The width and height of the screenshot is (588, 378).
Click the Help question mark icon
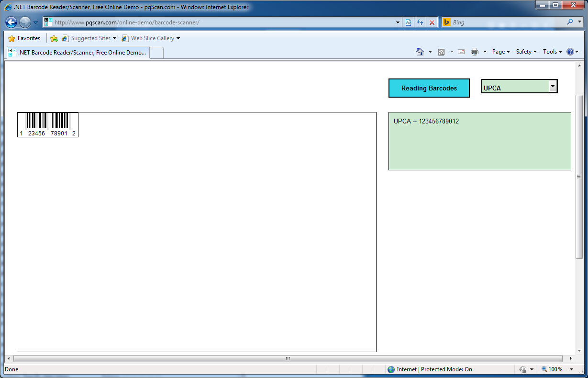[570, 52]
